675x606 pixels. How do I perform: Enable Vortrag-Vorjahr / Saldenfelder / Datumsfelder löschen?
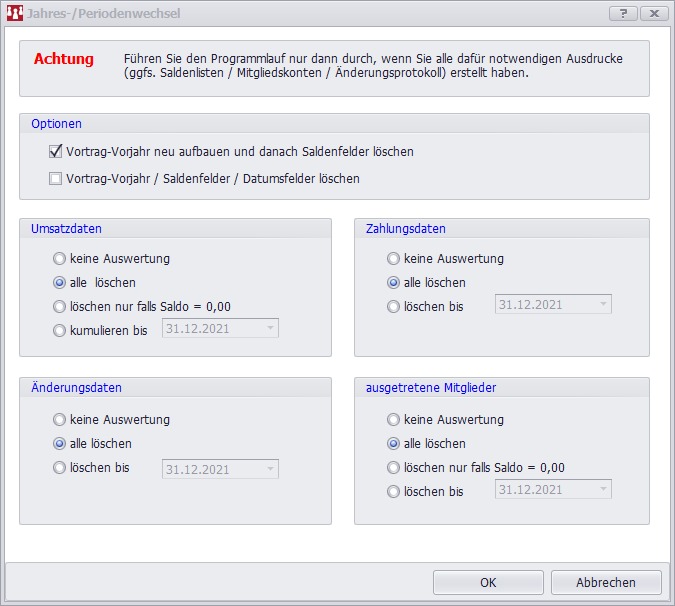pos(56,179)
